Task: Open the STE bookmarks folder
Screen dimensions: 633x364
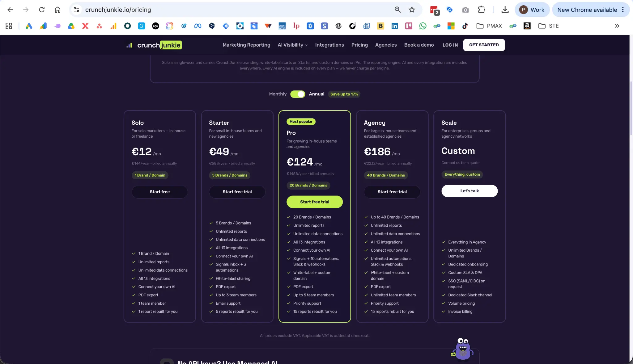Action: [x=548, y=26]
